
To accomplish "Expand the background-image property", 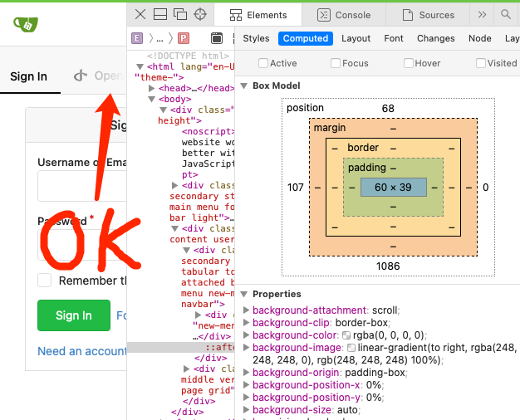I will click(x=246, y=348).
